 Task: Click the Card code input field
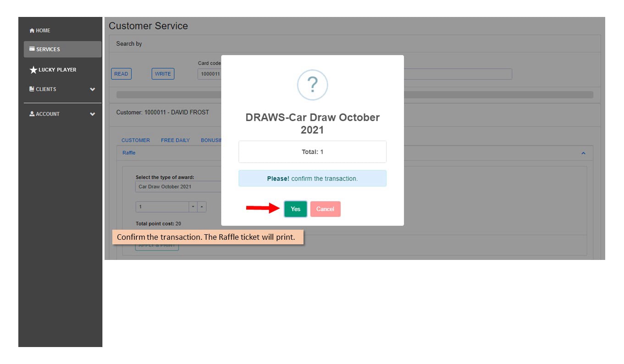(210, 74)
